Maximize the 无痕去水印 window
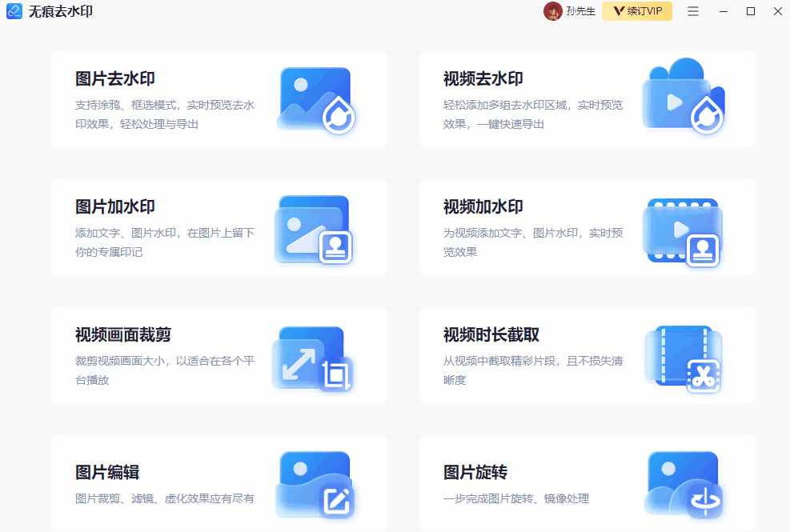 click(x=751, y=11)
